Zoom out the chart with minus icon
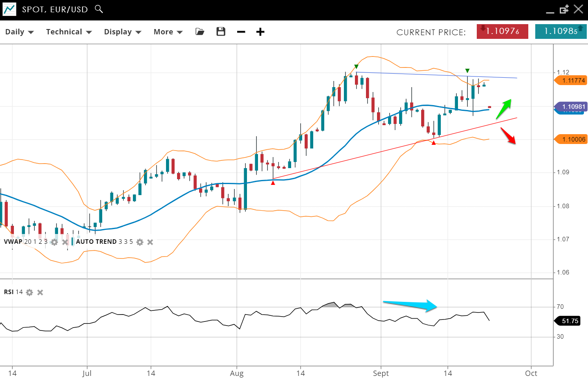Screen dimensions: 588x380 tap(241, 32)
